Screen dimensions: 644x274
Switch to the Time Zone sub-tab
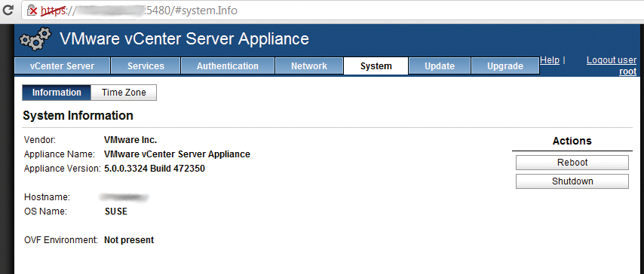[124, 93]
